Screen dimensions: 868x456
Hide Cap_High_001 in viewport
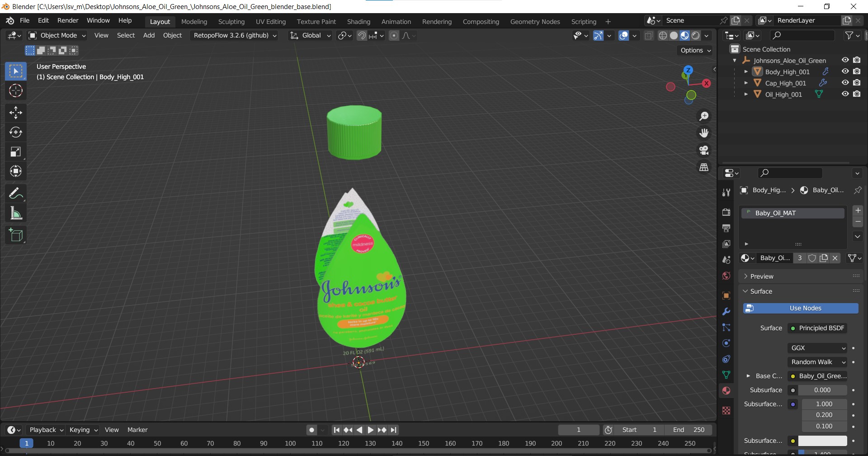tap(845, 83)
